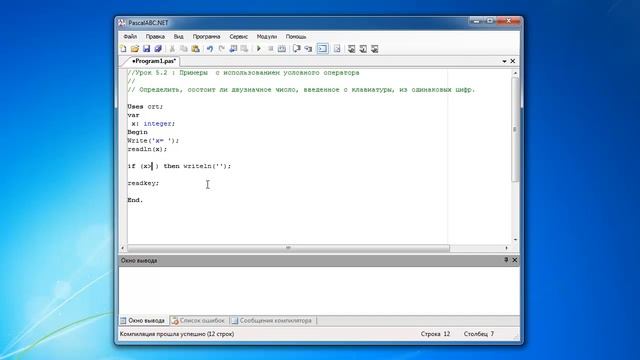
Task: Click the Столбец 7 status bar entry
Action: click(478, 334)
